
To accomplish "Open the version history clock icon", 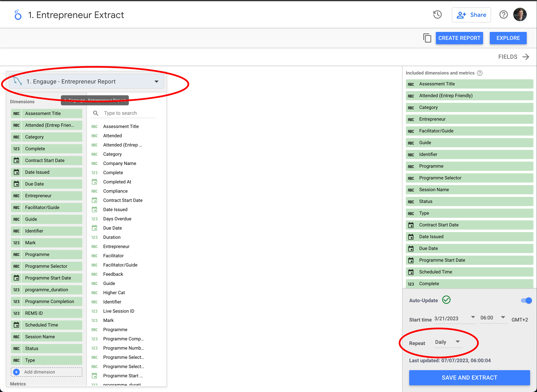I will (x=437, y=15).
